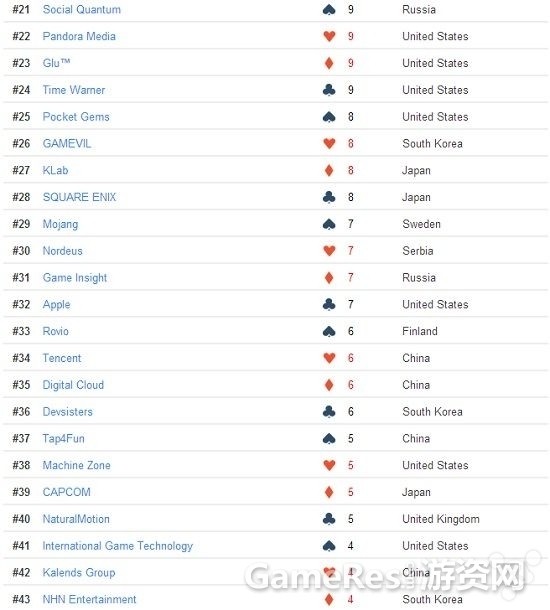Open the Machine Zone company link
This screenshot has width=550, height=610.
[x=77, y=465]
